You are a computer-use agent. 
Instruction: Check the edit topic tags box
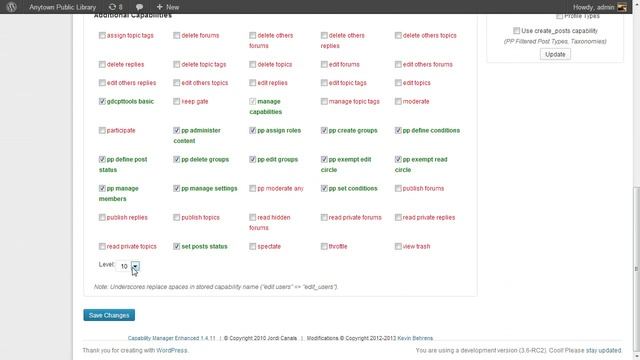coord(324,83)
